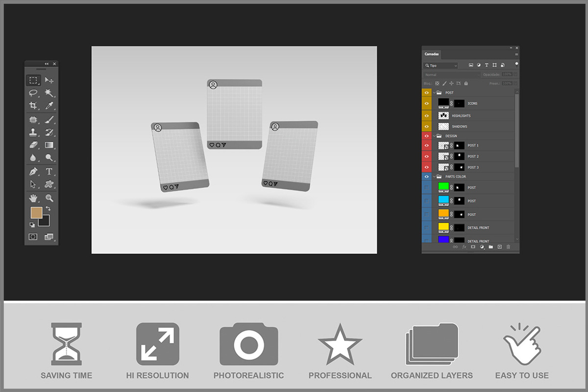Add a layer style (fx)
The image size is (588, 392).
click(464, 247)
